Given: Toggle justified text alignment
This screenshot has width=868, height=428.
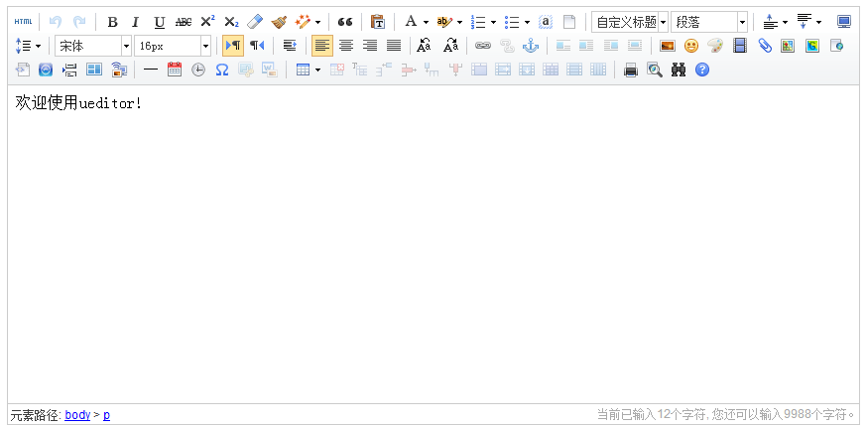Looking at the screenshot, I should point(394,46).
